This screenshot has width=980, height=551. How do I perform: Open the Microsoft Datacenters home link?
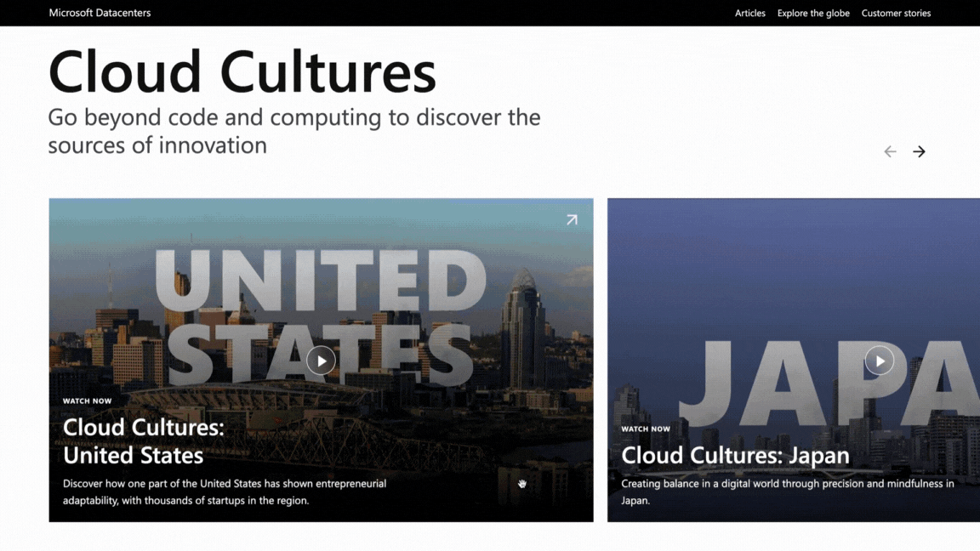pyautogui.click(x=100, y=13)
